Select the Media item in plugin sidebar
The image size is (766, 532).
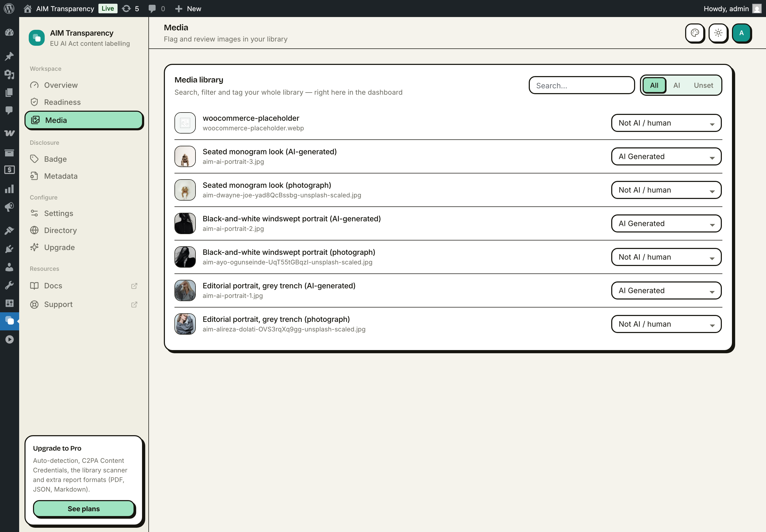[x=84, y=120]
